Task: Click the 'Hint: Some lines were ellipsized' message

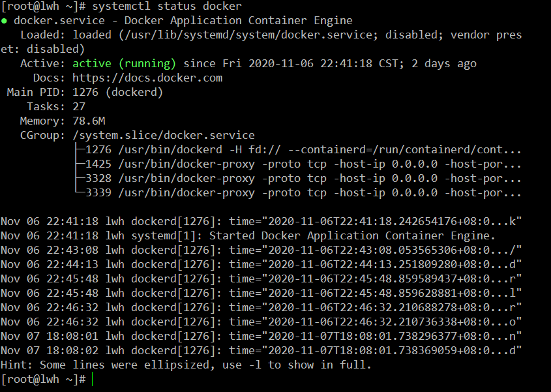Action: point(186,365)
